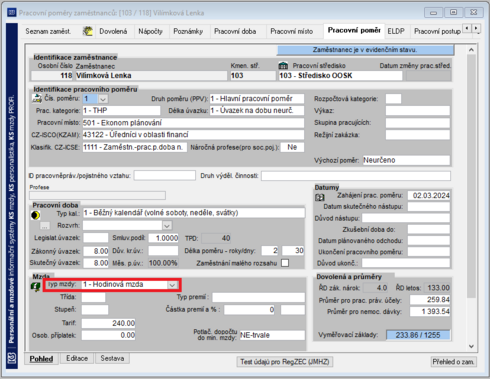Switch to the Poznámky tab

(x=188, y=31)
